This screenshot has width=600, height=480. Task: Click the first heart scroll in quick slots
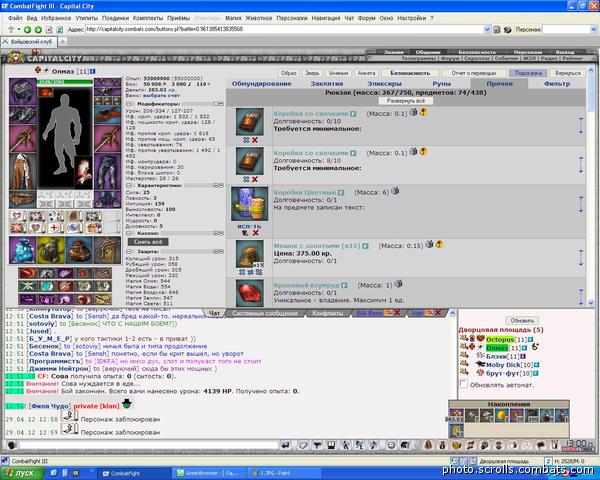17,216
